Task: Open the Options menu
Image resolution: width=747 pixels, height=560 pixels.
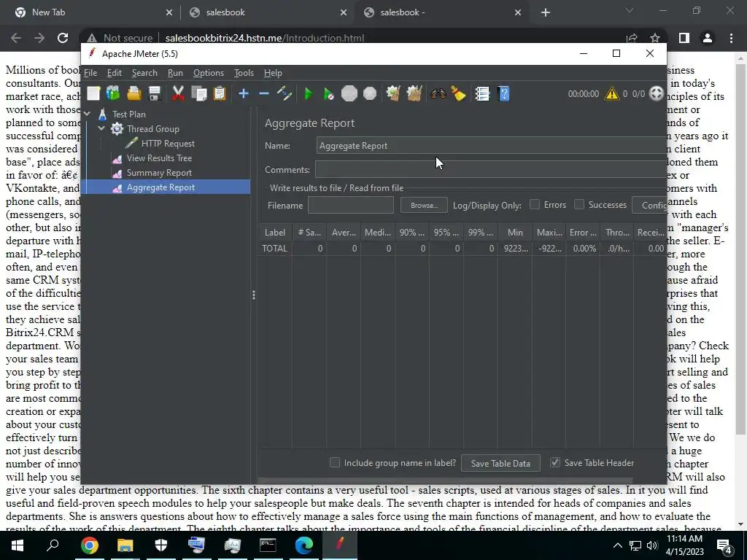Action: click(208, 73)
